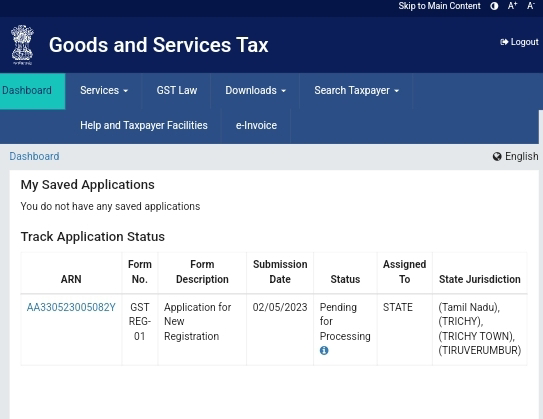Open the Dashboard tab in navigation bar
Viewport: 543px width, 419px height.
tap(33, 91)
